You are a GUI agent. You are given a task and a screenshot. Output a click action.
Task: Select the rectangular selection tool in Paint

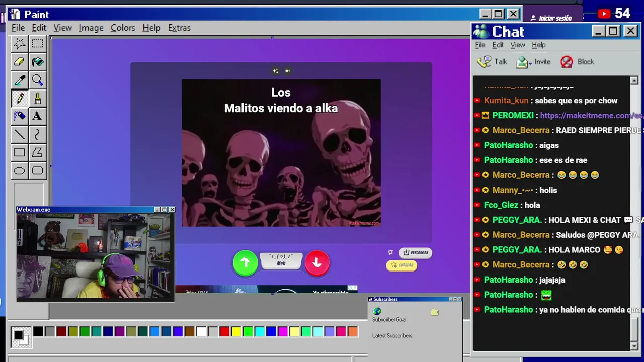37,44
